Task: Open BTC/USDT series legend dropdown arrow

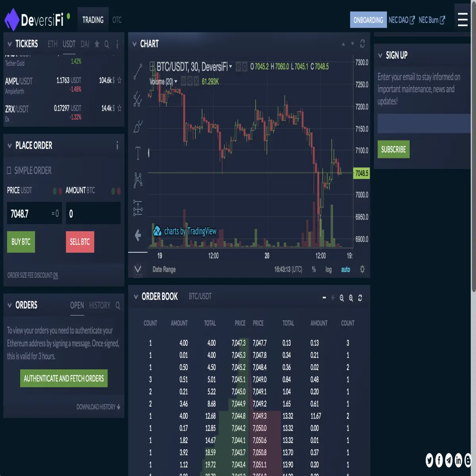Action: click(x=230, y=67)
